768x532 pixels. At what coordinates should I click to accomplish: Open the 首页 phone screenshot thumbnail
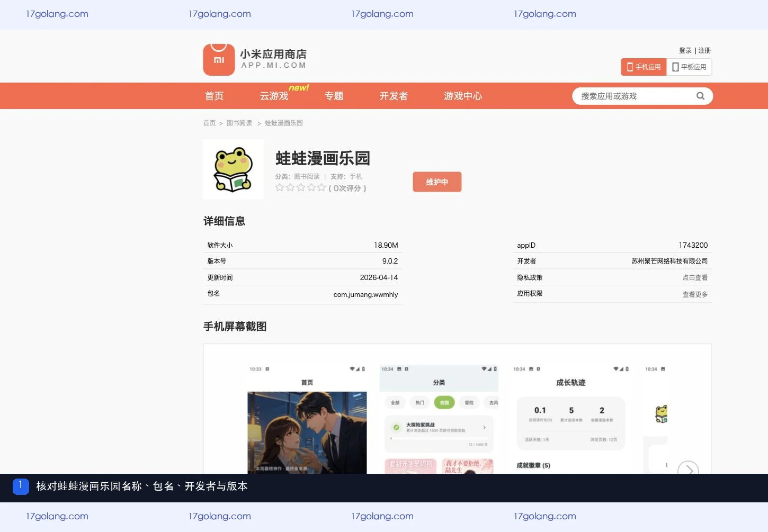[307, 418]
